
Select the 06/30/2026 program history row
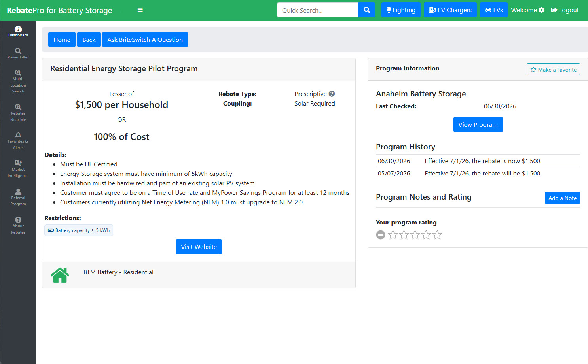(478, 161)
